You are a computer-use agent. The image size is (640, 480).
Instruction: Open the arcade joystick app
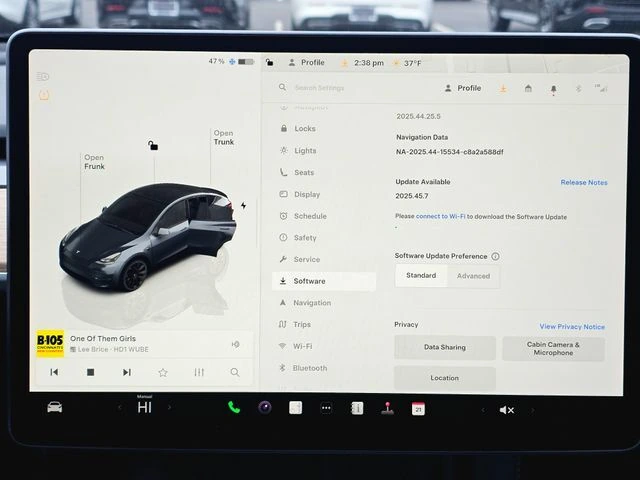coord(387,408)
